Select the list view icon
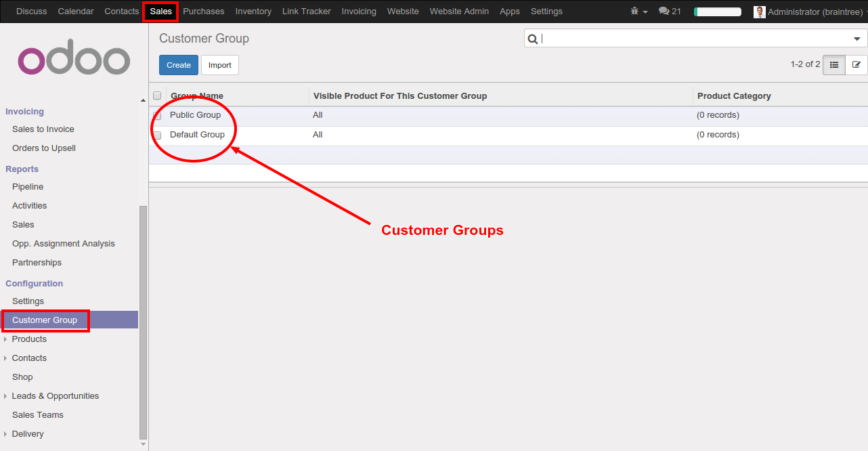The width and height of the screenshot is (868, 451). (833, 64)
